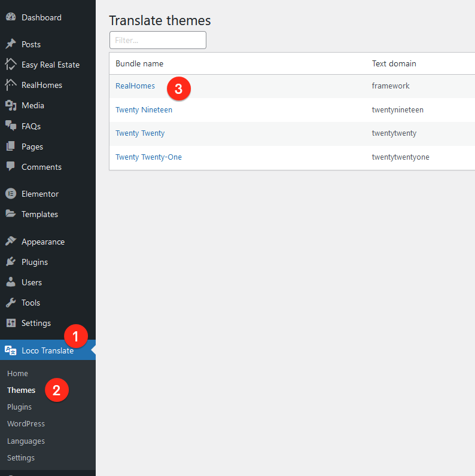
Task: Click the Dashboard gauge icon
Action: coord(11,17)
